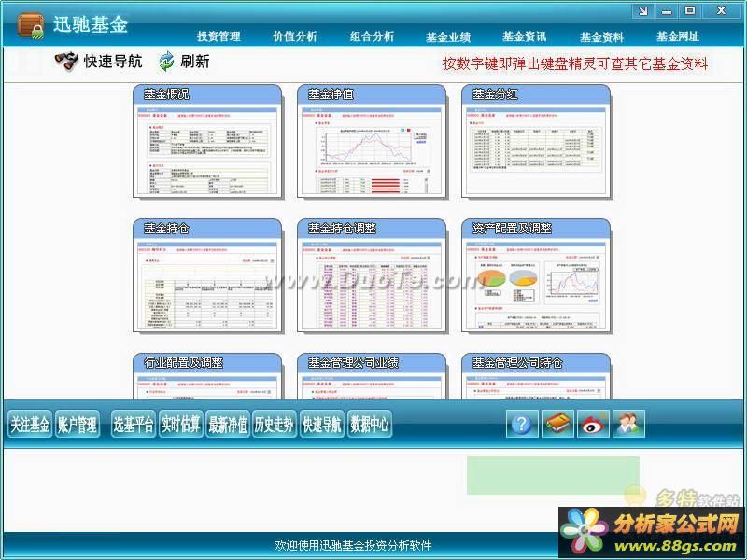Click the 快速导航 toolbar label

113,62
